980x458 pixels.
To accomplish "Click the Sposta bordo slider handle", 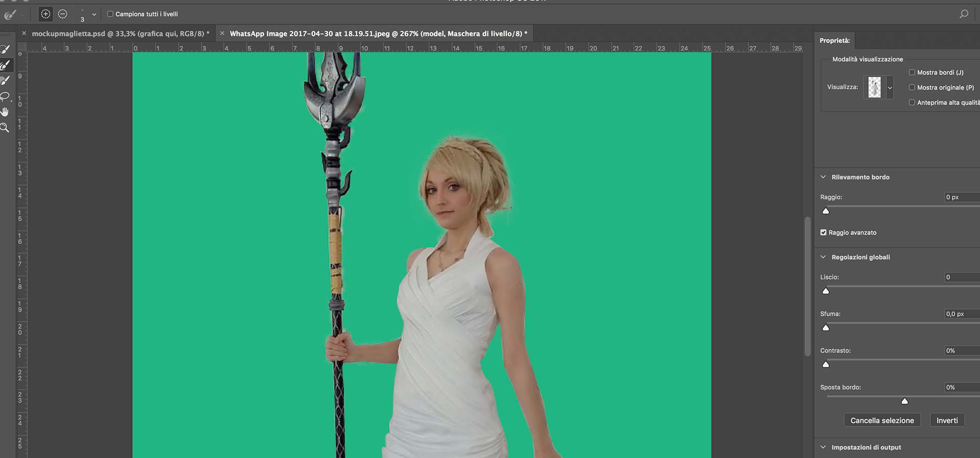I will [x=904, y=401].
